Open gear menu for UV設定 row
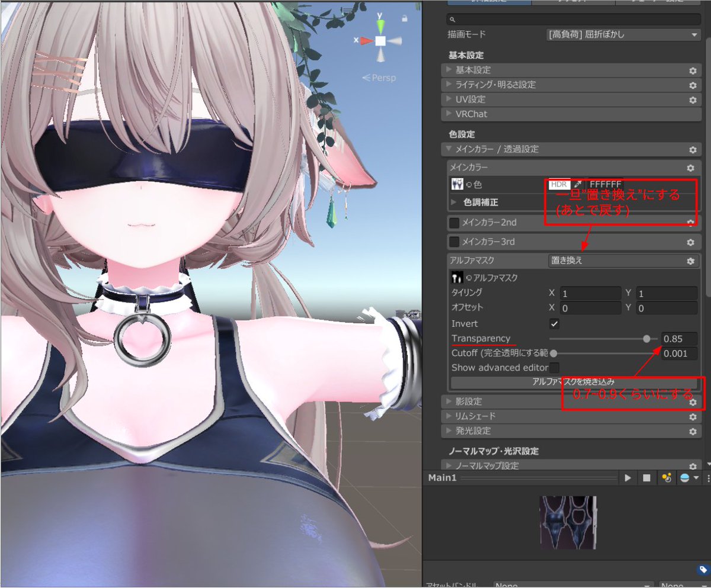The height and width of the screenshot is (588, 711). pos(692,99)
